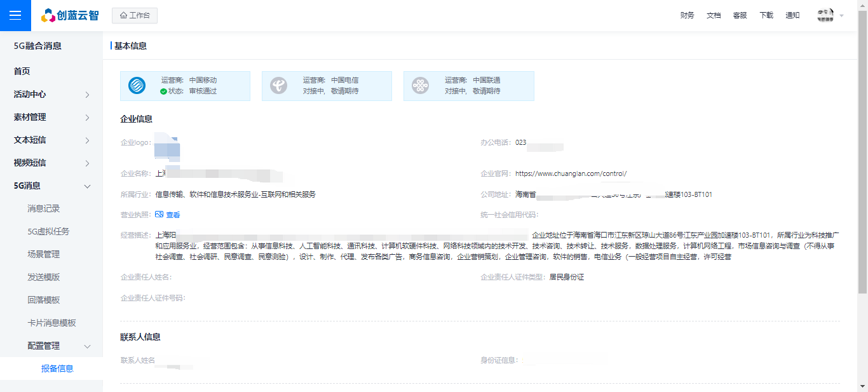
Task: Collapse the 5G消息 sidebar menu
Action: (51, 186)
